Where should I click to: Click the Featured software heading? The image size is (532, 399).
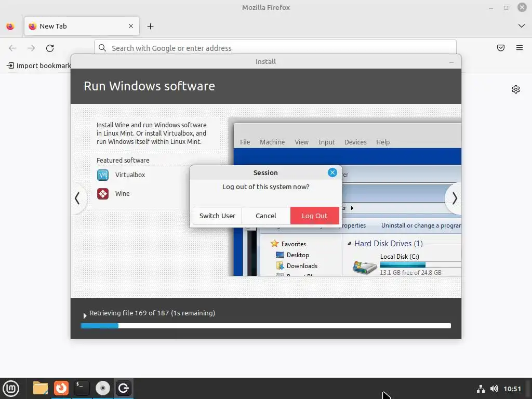(123, 160)
